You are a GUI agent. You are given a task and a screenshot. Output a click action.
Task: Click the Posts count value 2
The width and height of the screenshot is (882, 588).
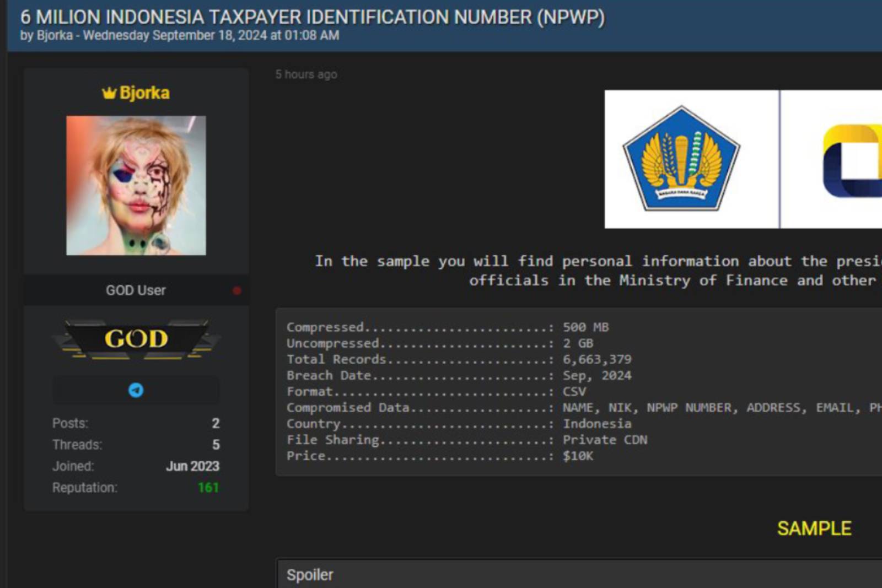[x=216, y=423]
